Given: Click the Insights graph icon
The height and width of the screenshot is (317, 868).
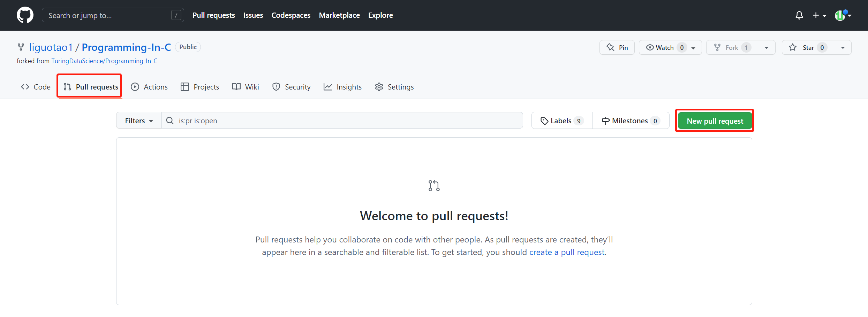Looking at the screenshot, I should tap(327, 87).
